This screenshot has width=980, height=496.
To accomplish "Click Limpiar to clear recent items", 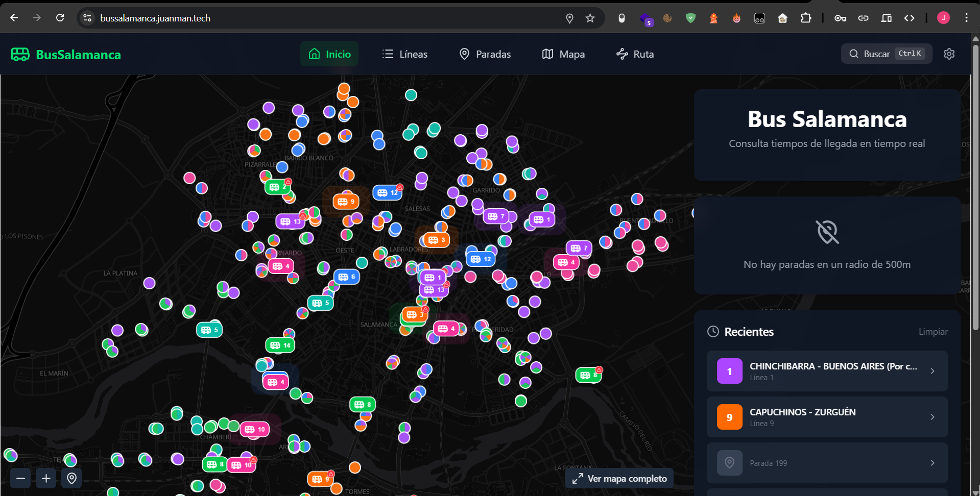I will coord(933,331).
